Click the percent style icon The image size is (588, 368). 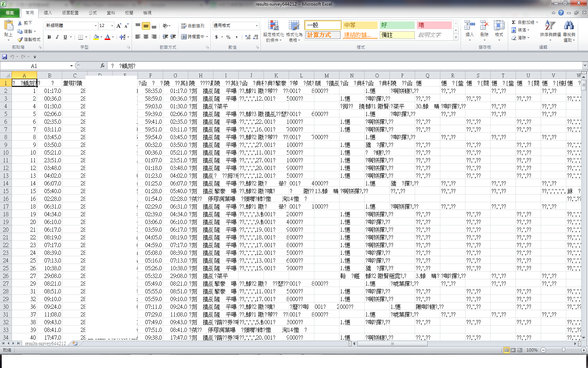tap(228, 37)
